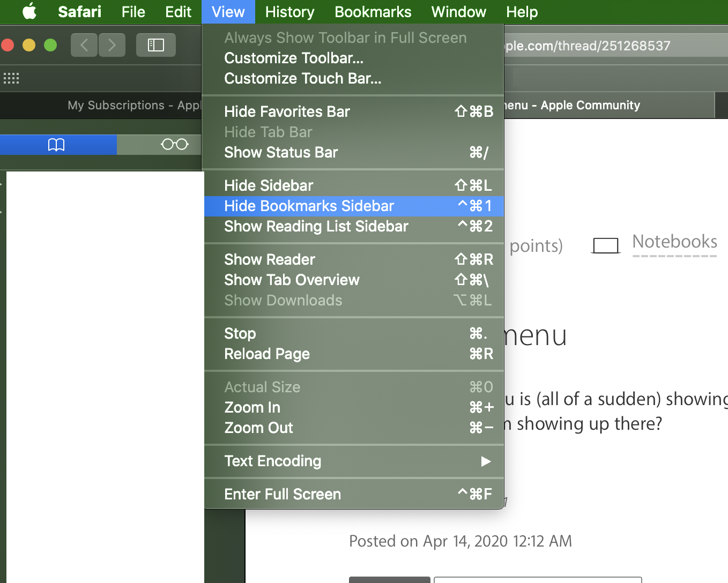This screenshot has width=728, height=583.
Task: Open the Help menu
Action: coord(522,12)
